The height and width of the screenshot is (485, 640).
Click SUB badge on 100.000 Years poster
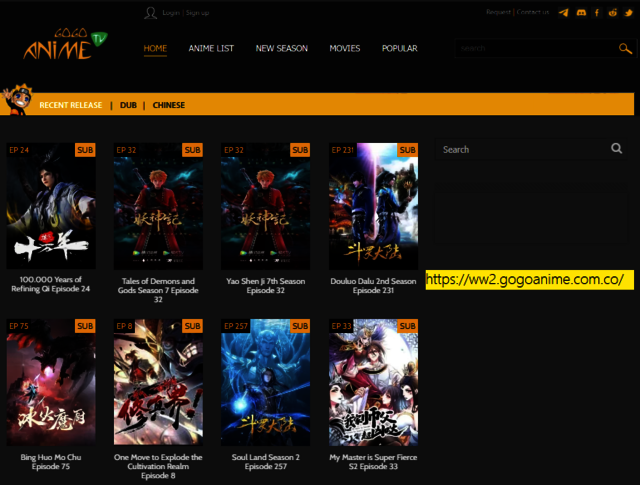[x=85, y=150]
